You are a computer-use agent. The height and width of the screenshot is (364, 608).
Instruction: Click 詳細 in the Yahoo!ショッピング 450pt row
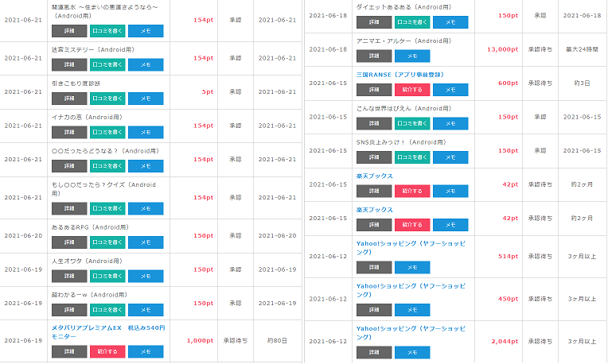pos(374,309)
